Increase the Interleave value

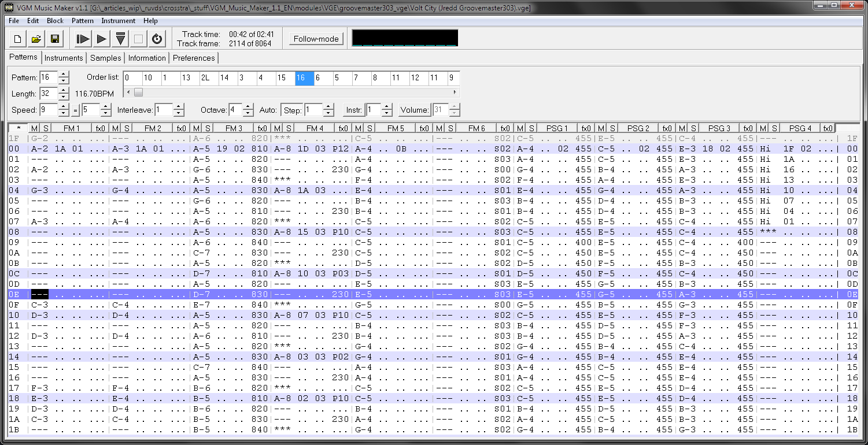(x=179, y=106)
